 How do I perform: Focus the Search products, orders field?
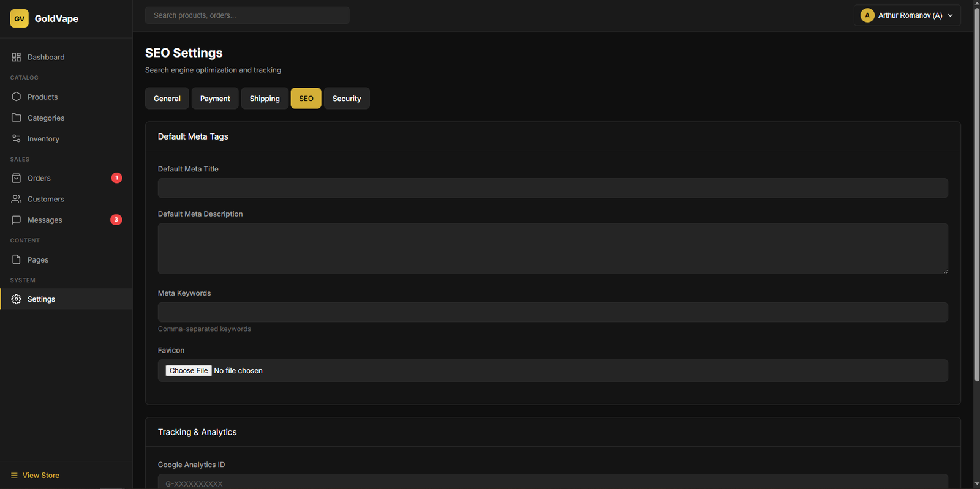coord(247,15)
